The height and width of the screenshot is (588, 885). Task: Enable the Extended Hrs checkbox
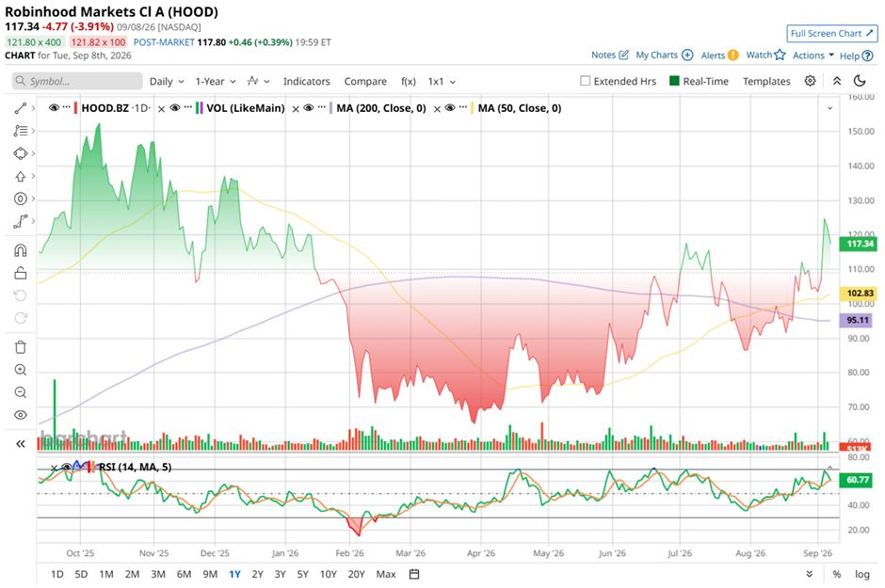point(586,81)
